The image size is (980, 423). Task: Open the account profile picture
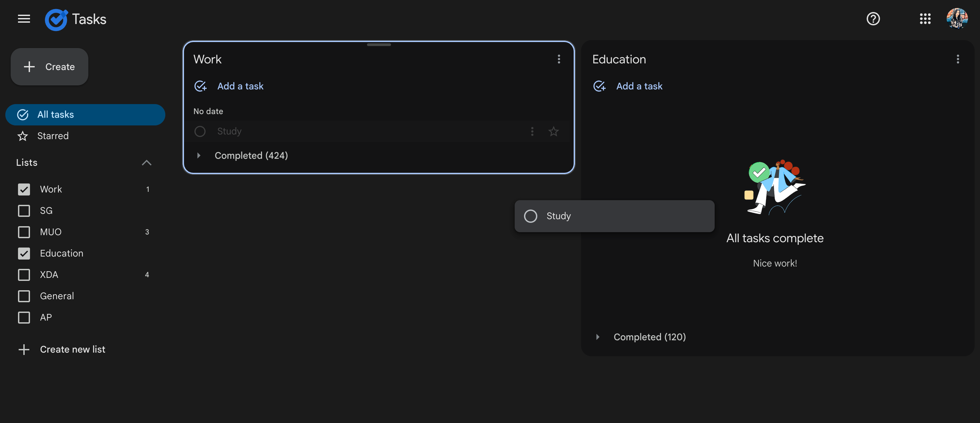pos(957,19)
